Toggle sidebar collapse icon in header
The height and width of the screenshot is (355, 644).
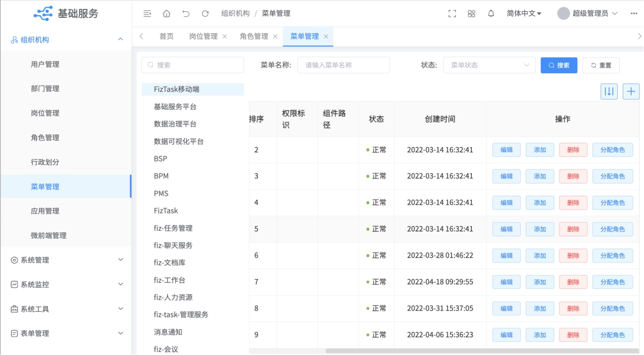[147, 13]
